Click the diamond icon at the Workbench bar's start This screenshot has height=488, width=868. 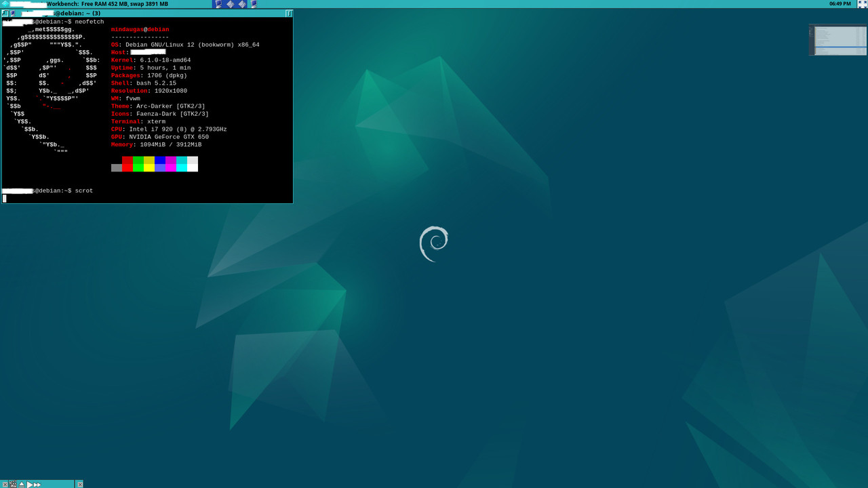tap(5, 4)
